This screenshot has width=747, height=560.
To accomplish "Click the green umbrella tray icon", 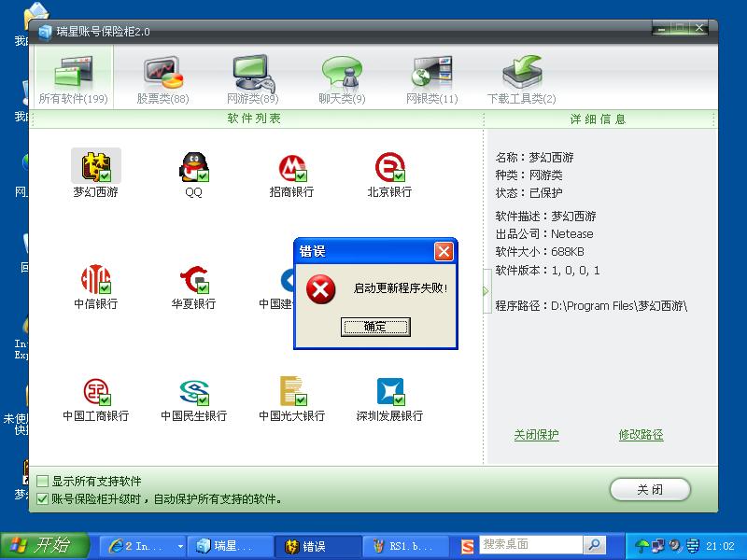I will point(641,546).
